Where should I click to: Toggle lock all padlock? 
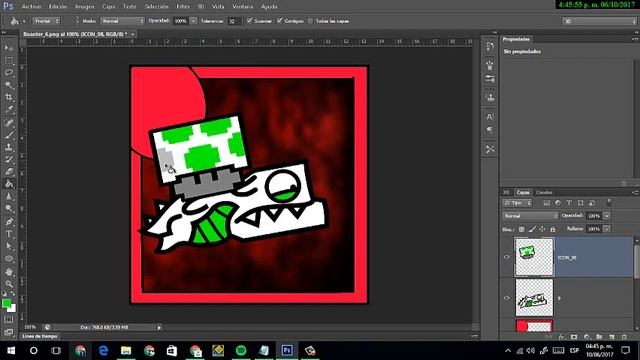[x=553, y=229]
